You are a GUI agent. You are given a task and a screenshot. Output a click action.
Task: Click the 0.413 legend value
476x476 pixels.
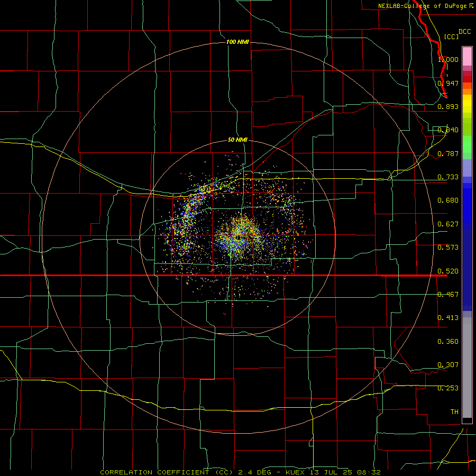click(448, 318)
